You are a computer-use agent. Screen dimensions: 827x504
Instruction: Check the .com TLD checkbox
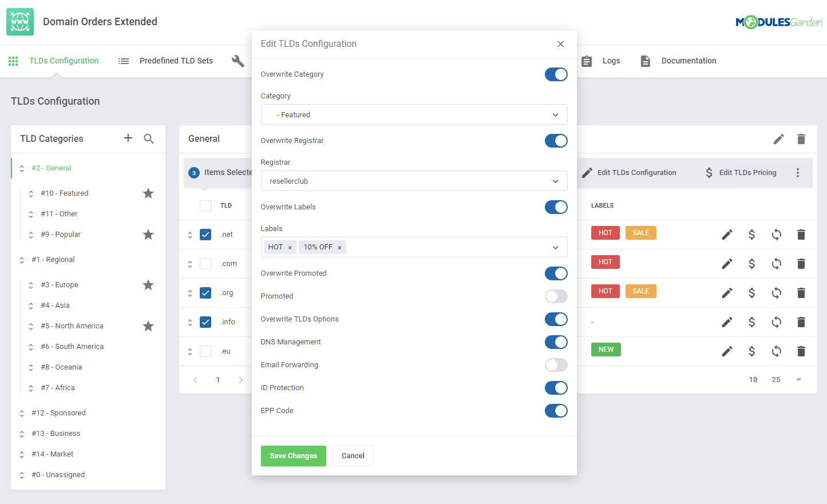205,264
